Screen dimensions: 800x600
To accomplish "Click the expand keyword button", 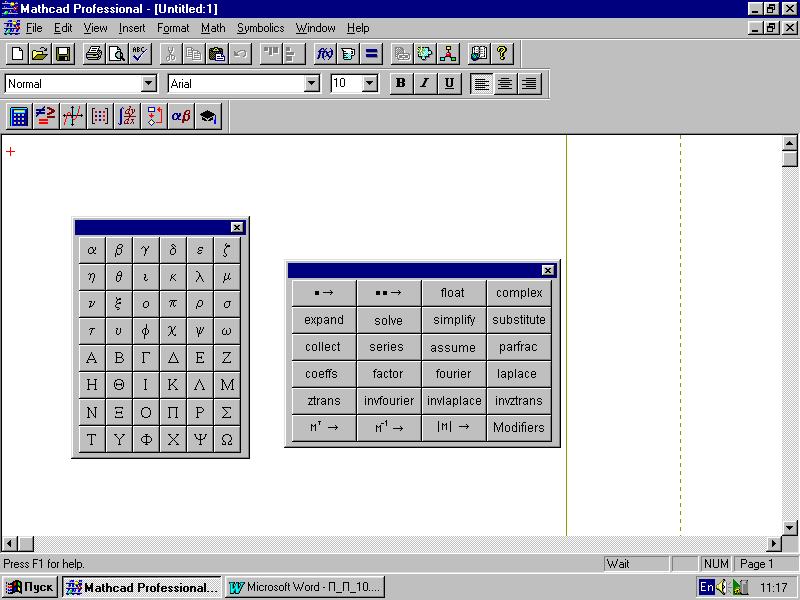I will click(x=323, y=320).
